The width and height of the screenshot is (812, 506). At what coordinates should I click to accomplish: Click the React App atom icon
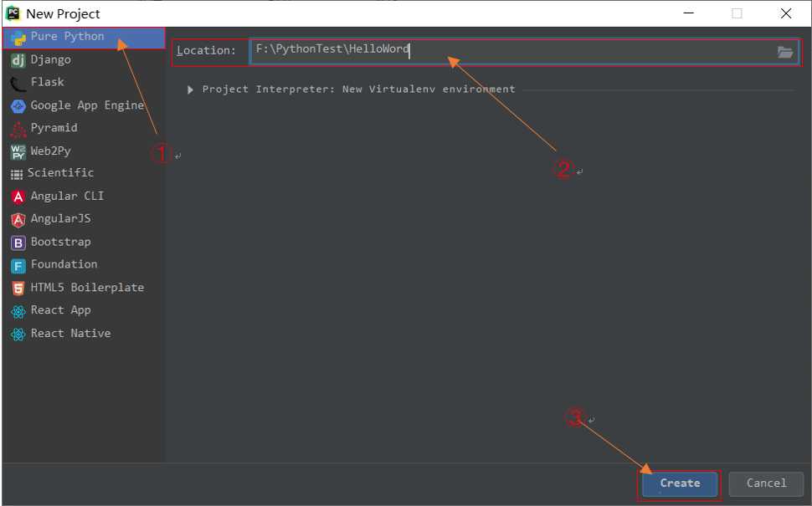pos(18,311)
